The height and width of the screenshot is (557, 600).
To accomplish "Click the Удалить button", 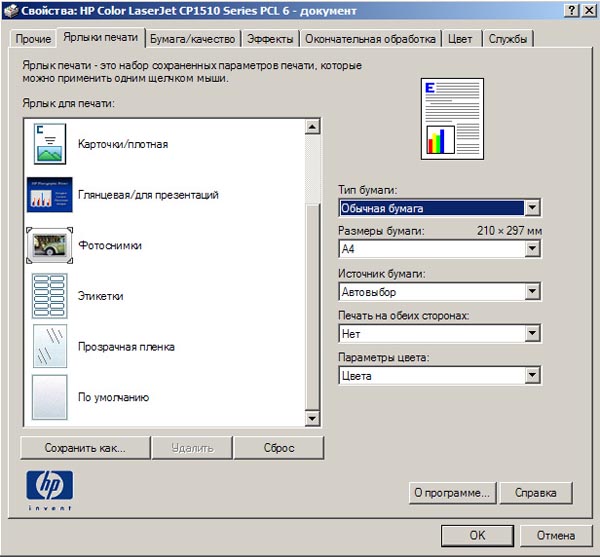I will 192,448.
